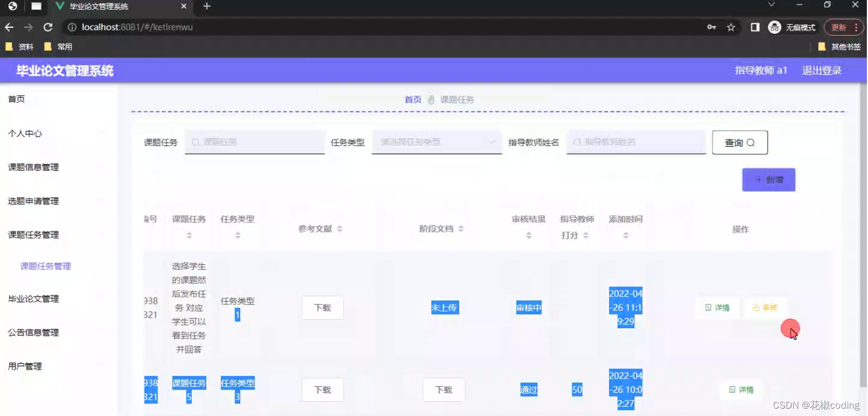
Task: Click the 新增 add button
Action: (768, 180)
